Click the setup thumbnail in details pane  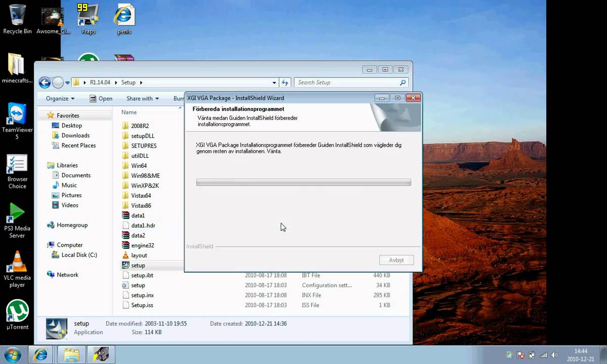tap(56, 329)
